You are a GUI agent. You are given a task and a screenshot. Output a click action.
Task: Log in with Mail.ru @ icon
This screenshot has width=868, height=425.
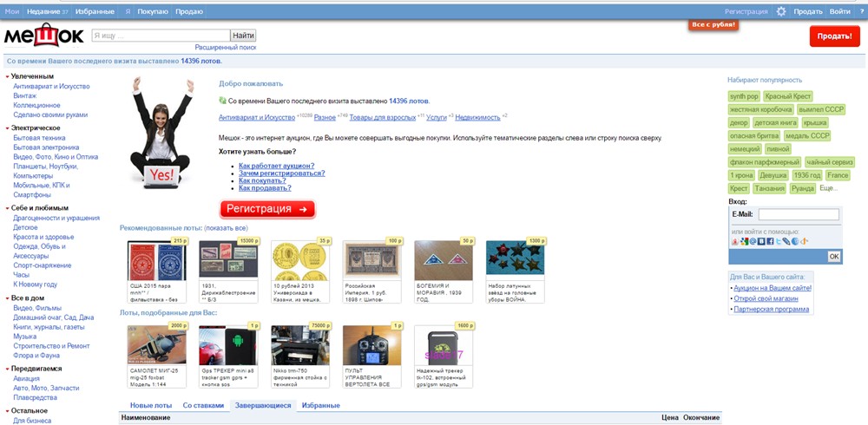tap(753, 241)
